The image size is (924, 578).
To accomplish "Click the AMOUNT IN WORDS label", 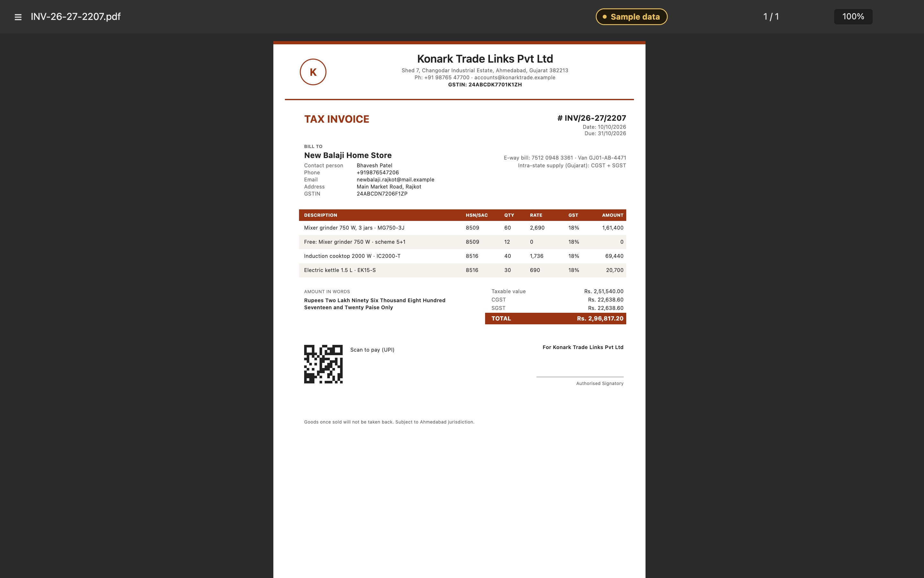I will (327, 292).
